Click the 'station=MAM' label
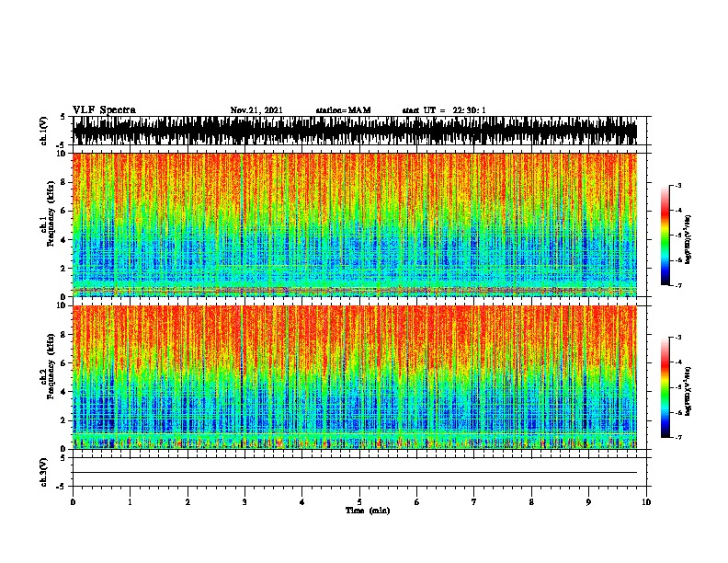 [x=343, y=110]
